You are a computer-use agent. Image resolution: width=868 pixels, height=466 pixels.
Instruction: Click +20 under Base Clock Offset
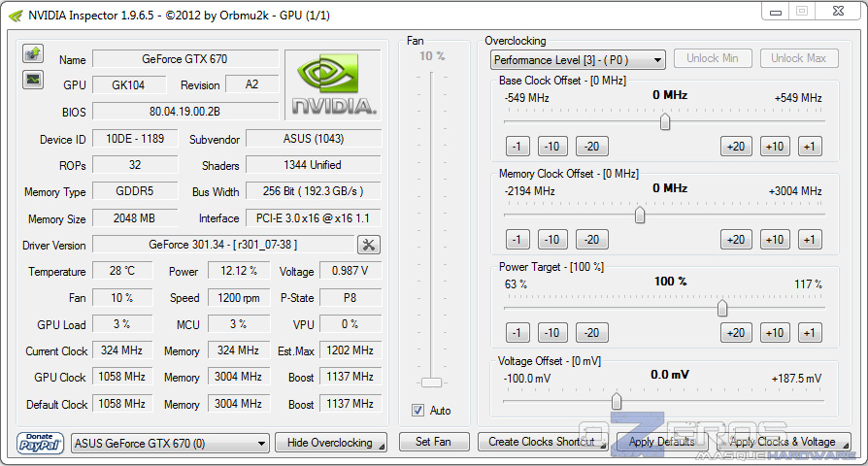[736, 147]
